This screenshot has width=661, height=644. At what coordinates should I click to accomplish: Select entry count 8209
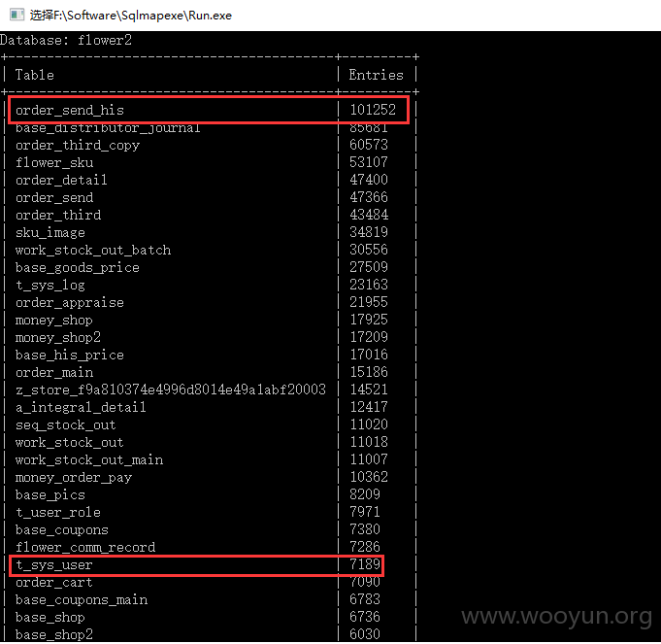(x=365, y=494)
